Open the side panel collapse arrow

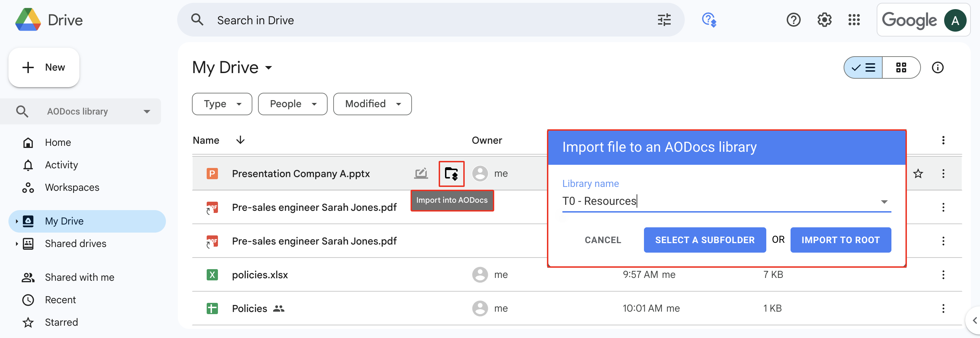(974, 320)
